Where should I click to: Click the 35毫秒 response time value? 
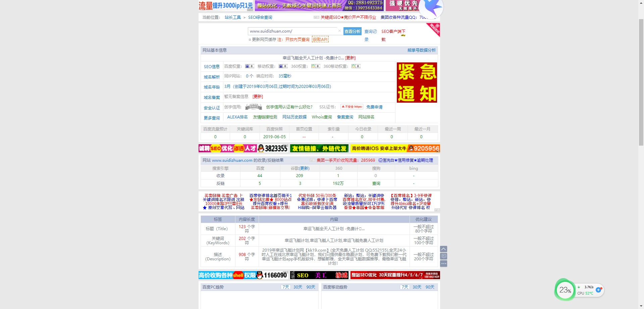(285, 76)
